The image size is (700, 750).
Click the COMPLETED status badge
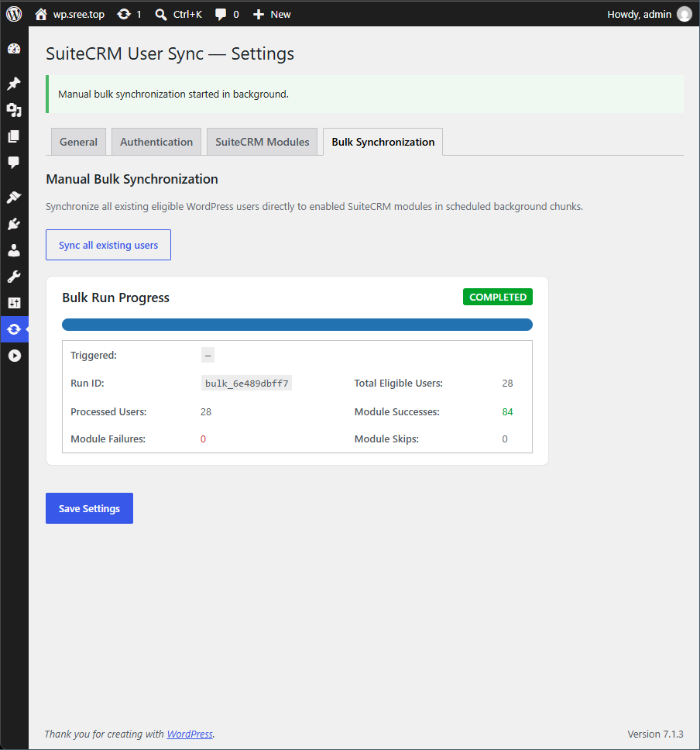tap(498, 297)
